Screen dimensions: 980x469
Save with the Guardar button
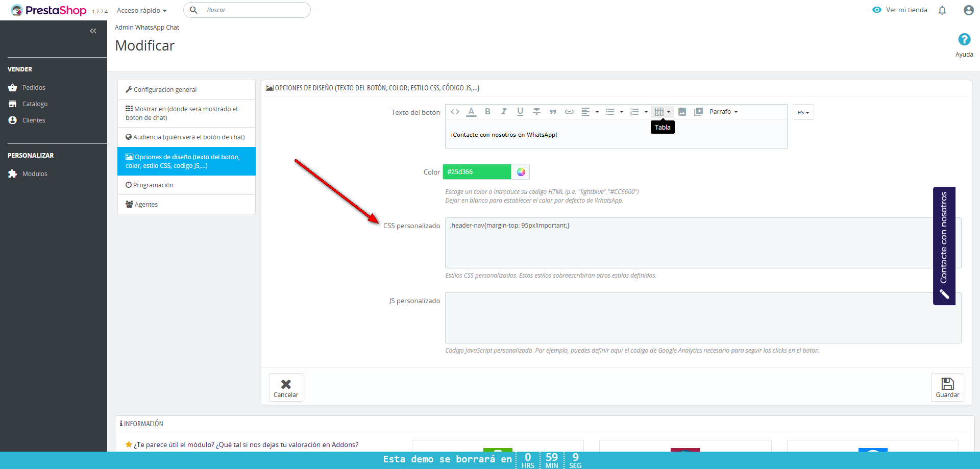click(947, 387)
